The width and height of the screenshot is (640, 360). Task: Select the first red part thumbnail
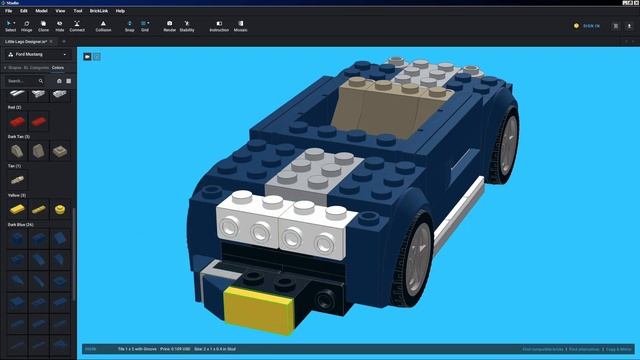click(x=17, y=121)
